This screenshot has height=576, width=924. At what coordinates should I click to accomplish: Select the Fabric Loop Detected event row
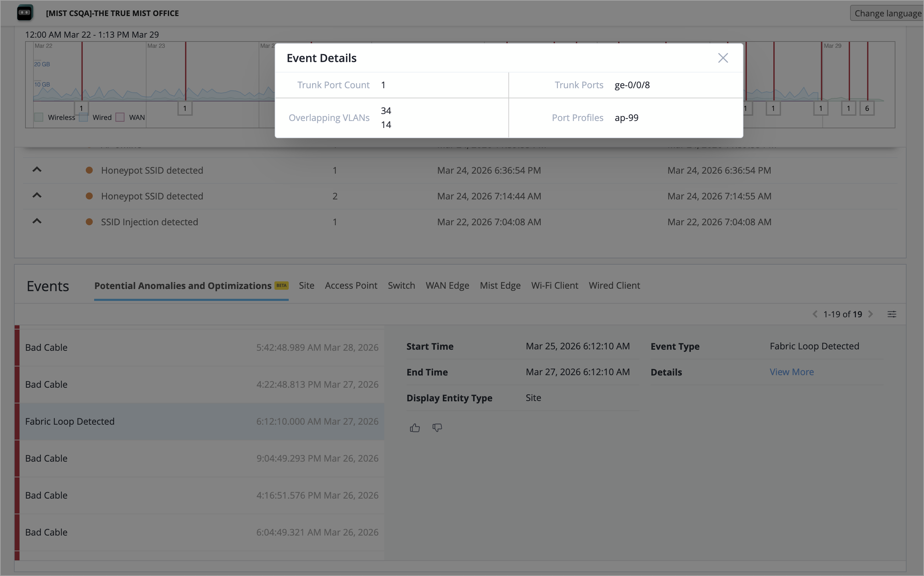202,421
